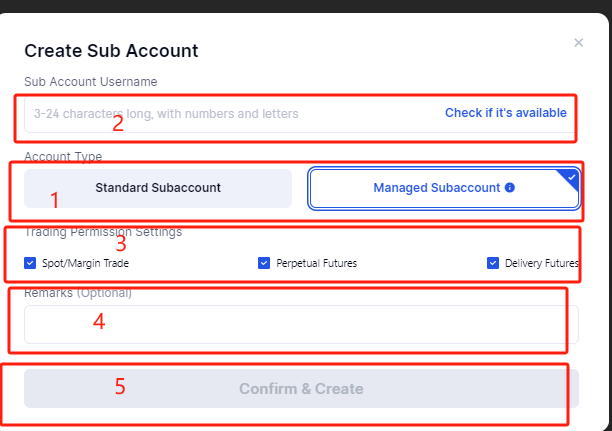Toggle the Spot/Margin Trade checkbox
612x431 pixels.
point(30,263)
